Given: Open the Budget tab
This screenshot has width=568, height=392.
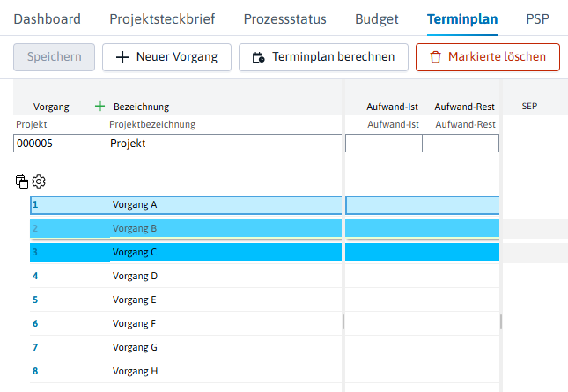Looking at the screenshot, I should pos(377,18).
